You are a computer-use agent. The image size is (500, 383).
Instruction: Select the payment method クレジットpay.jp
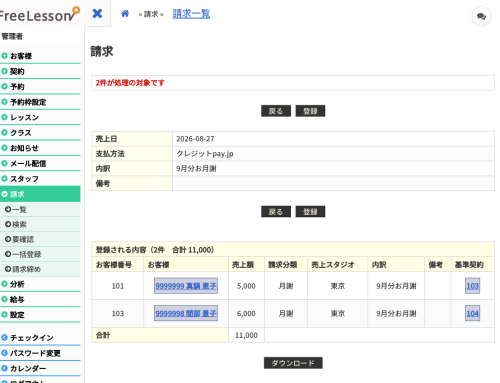click(205, 154)
